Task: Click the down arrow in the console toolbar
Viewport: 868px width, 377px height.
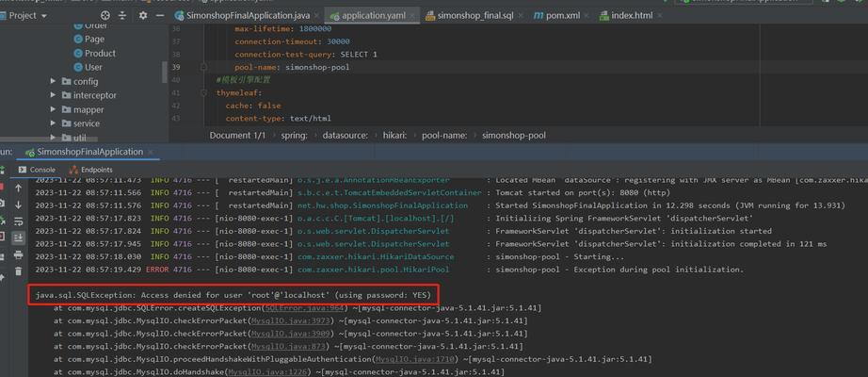Action: tap(18, 205)
